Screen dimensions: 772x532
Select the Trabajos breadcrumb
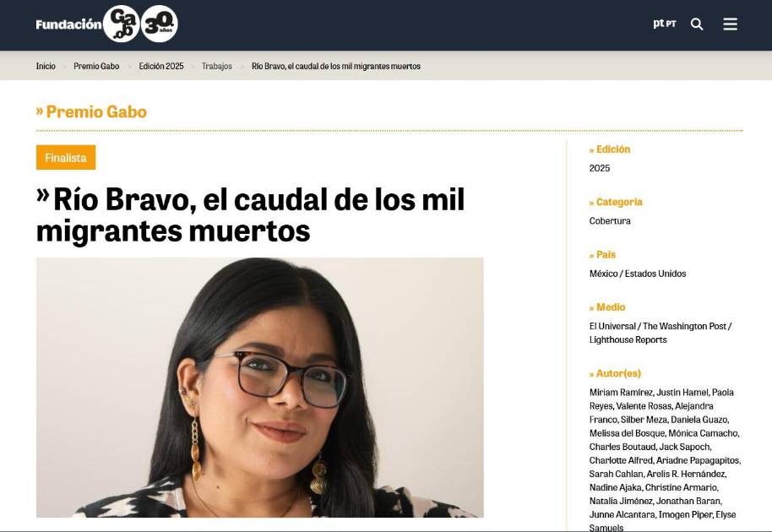coord(216,66)
